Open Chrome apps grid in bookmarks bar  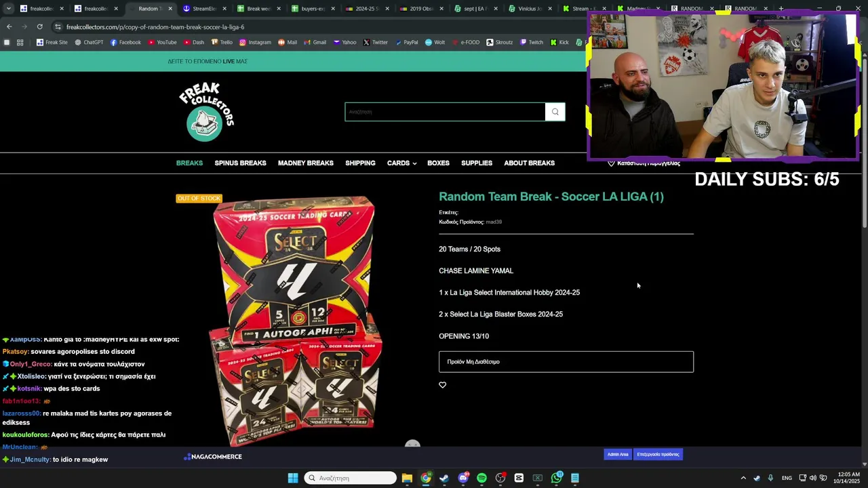pyautogui.click(x=20, y=42)
